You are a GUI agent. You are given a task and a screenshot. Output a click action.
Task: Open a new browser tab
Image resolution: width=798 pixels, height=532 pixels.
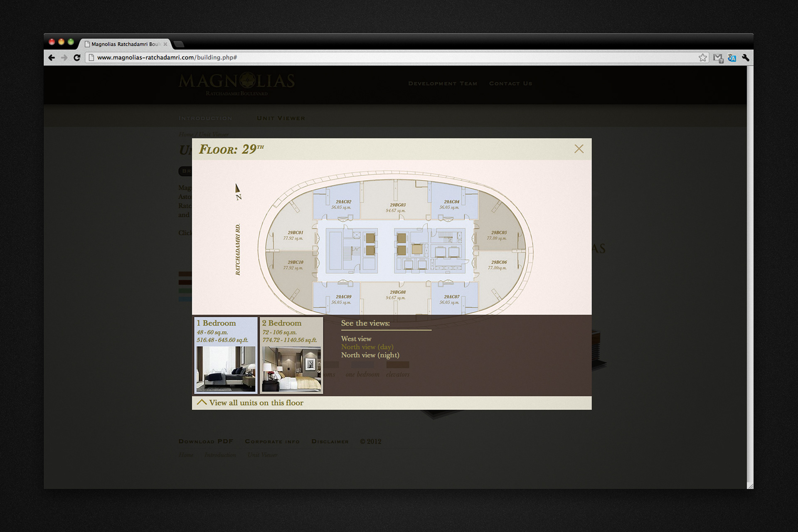(179, 44)
